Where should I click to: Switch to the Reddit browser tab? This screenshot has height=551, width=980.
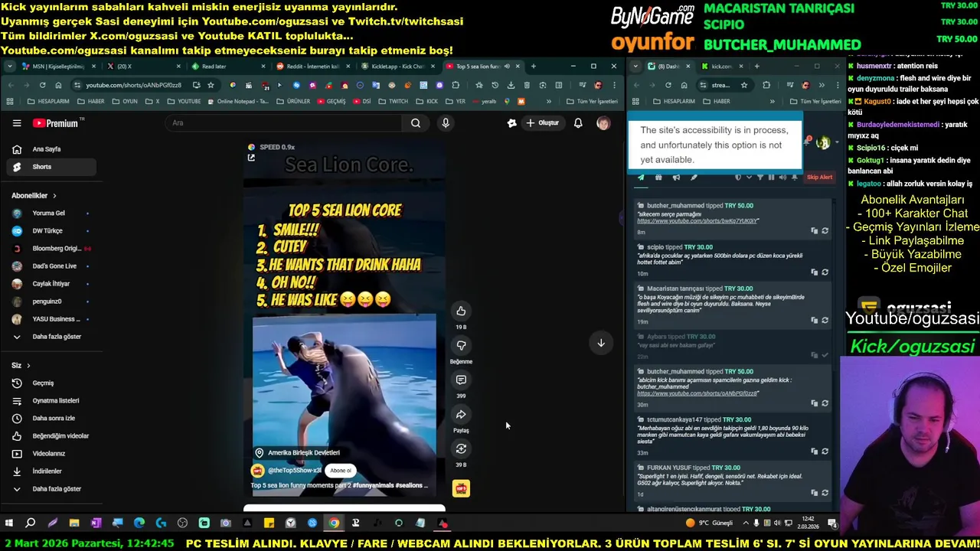(312, 67)
